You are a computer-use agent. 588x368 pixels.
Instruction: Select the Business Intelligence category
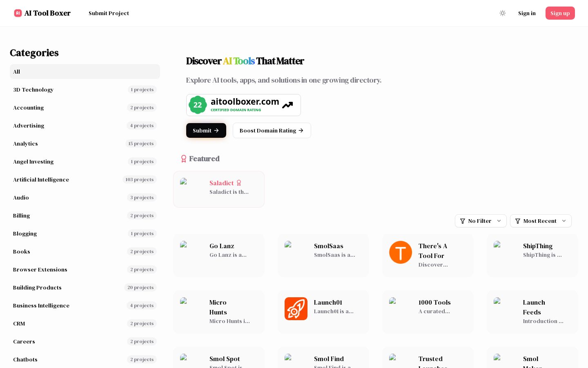click(85, 305)
